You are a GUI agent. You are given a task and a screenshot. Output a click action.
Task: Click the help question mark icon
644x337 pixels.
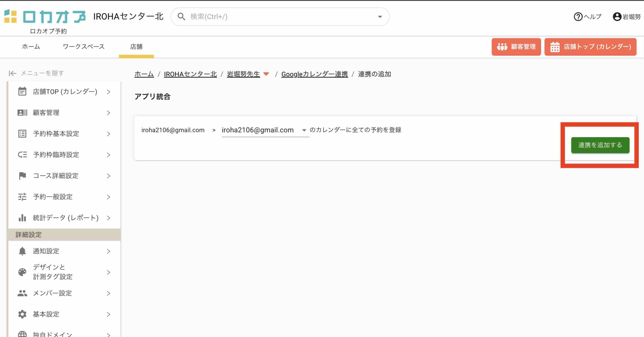pyautogui.click(x=578, y=17)
